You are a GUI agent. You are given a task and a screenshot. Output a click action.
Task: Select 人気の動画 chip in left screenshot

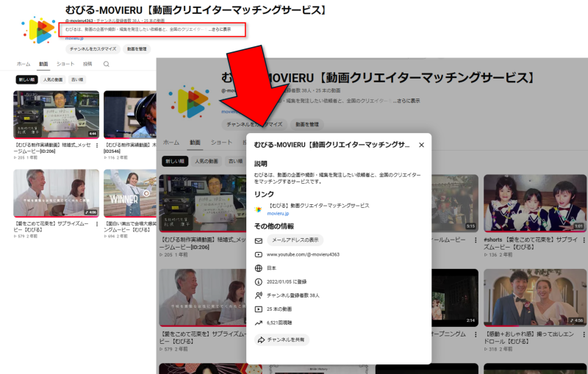point(53,79)
